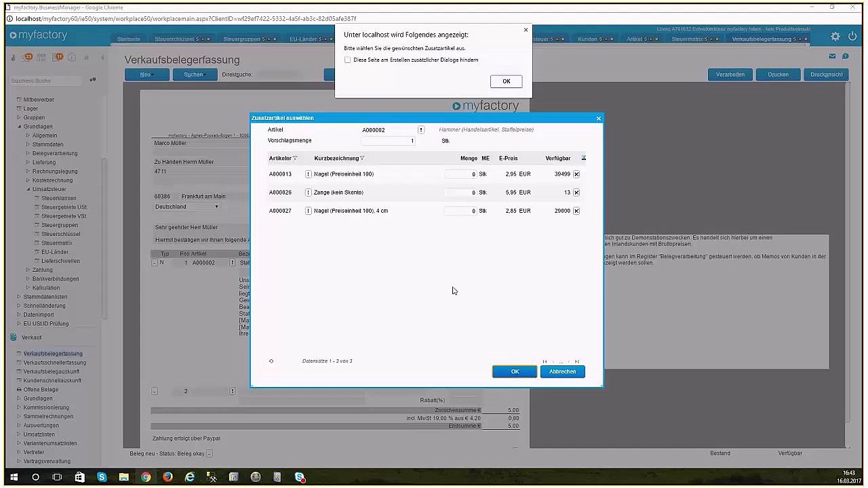Click the Drucken button
The image size is (868, 488).
pyautogui.click(x=778, y=75)
